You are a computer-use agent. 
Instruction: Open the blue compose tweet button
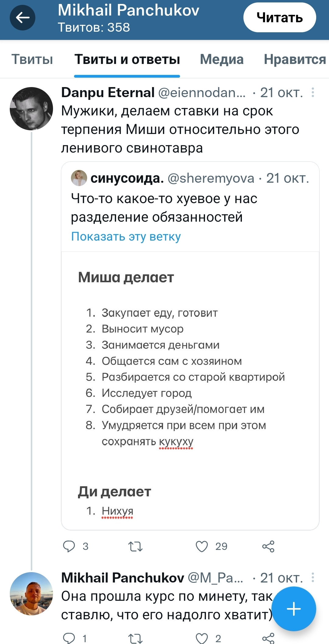[x=294, y=609]
